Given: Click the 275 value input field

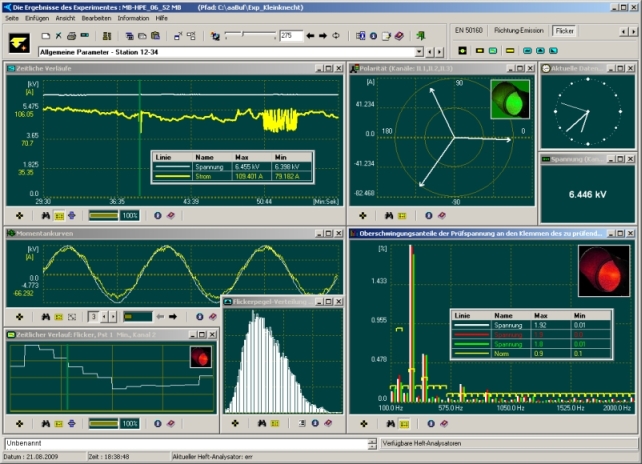Looking at the screenshot, I should [x=290, y=36].
